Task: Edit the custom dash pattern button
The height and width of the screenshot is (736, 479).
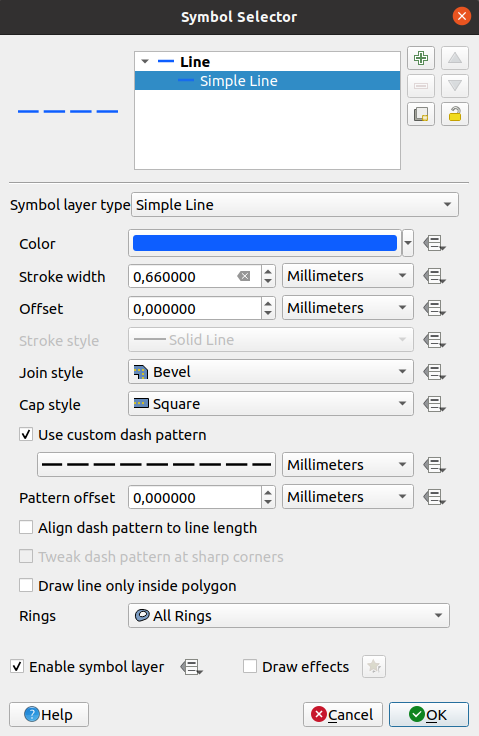Action: tap(156, 465)
